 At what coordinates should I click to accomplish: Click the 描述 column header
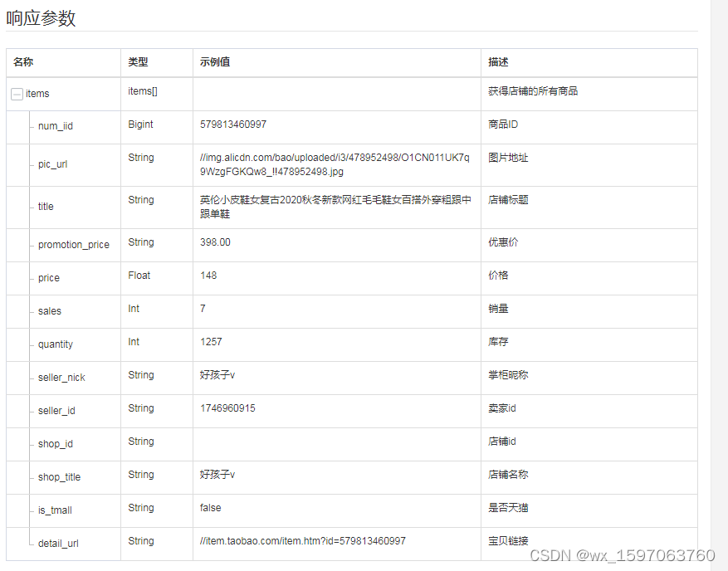(x=498, y=61)
